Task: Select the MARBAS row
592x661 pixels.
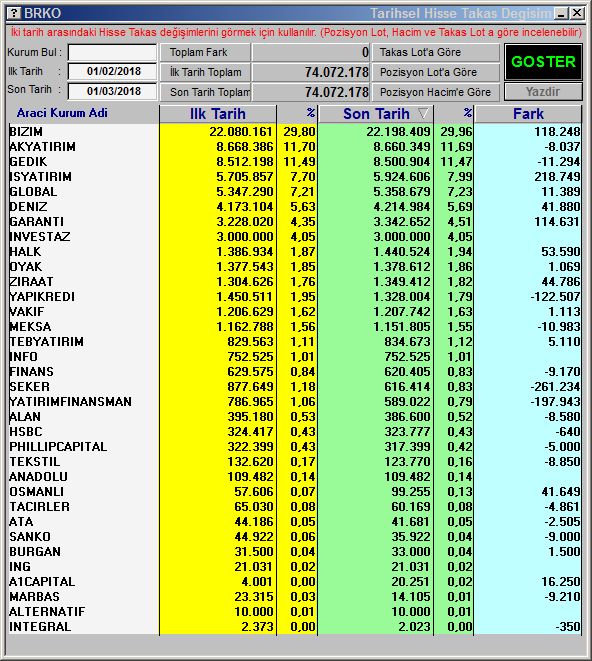Action: click(295, 597)
